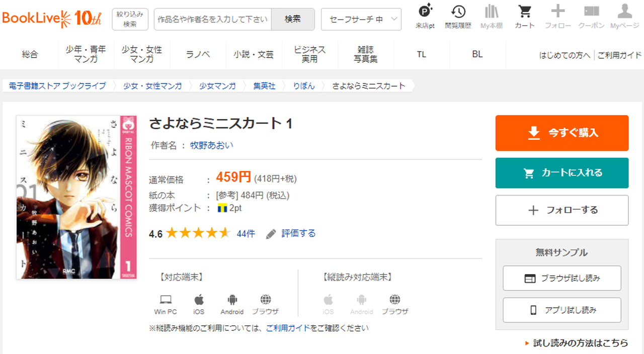
Task: Open the 閲覧履歴 browsing history icon
Action: tap(458, 16)
